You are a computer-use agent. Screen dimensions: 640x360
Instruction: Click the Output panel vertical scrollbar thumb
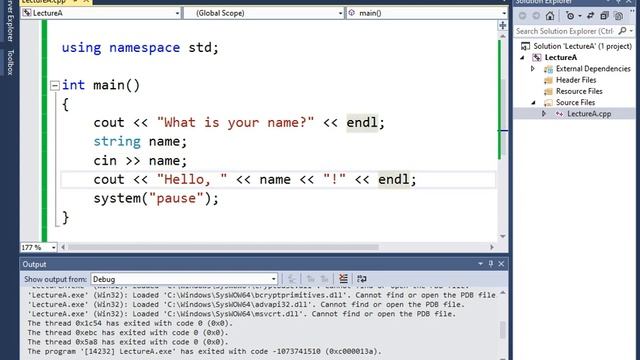(502, 330)
